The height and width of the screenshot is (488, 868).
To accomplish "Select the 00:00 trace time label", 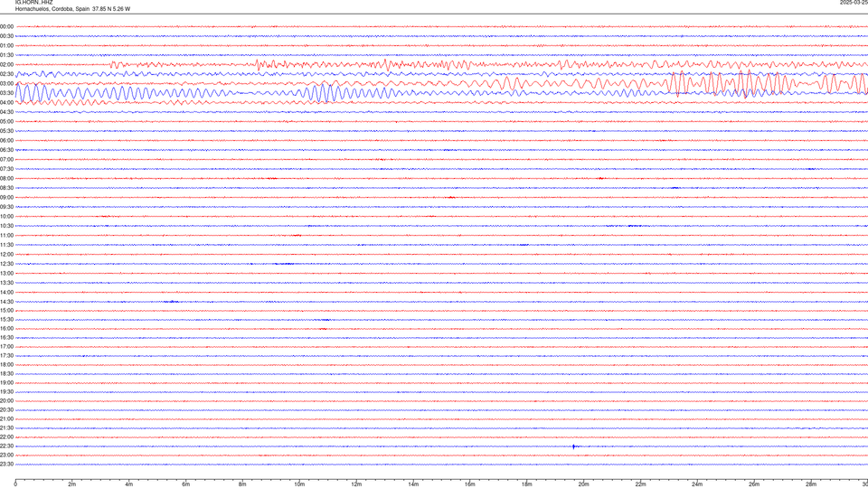I will pyautogui.click(x=6, y=26).
